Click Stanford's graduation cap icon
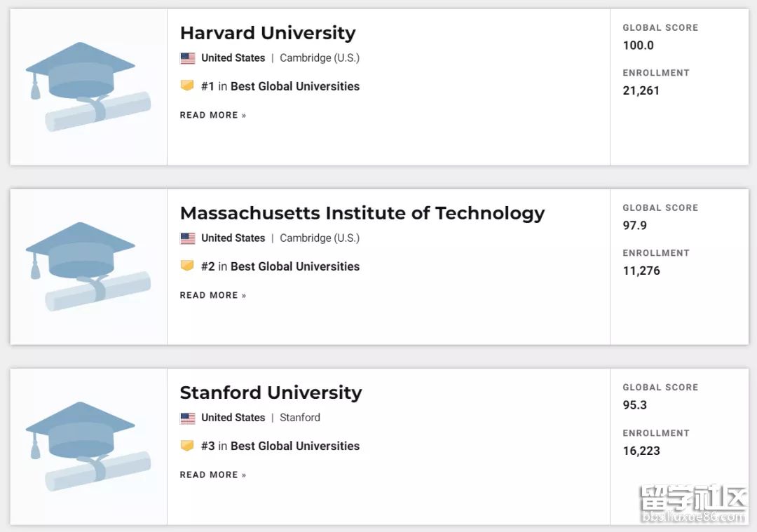This screenshot has height=532, width=757. 88,446
